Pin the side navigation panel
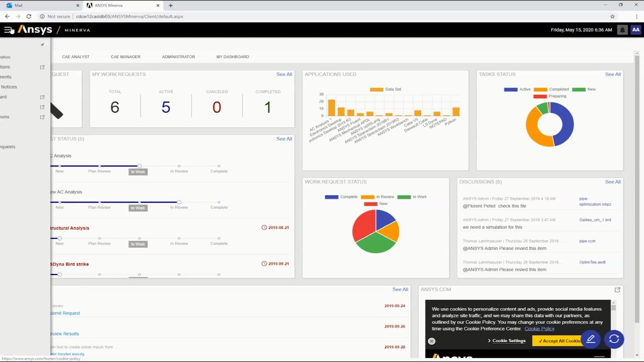 [x=42, y=45]
